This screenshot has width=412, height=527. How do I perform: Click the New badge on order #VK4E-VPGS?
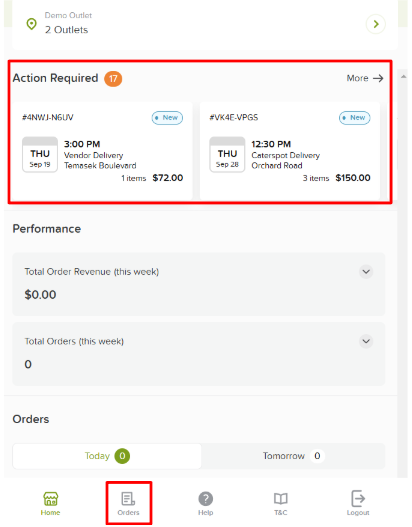click(354, 118)
